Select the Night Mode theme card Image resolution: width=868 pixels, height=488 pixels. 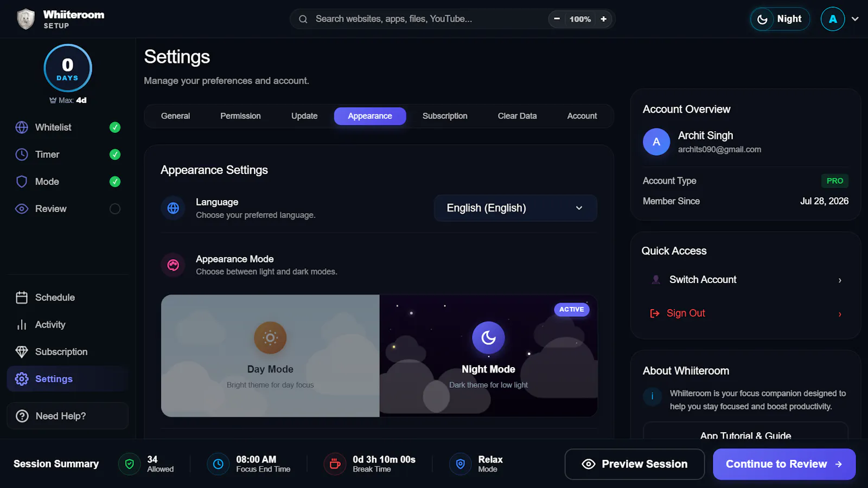click(488, 356)
